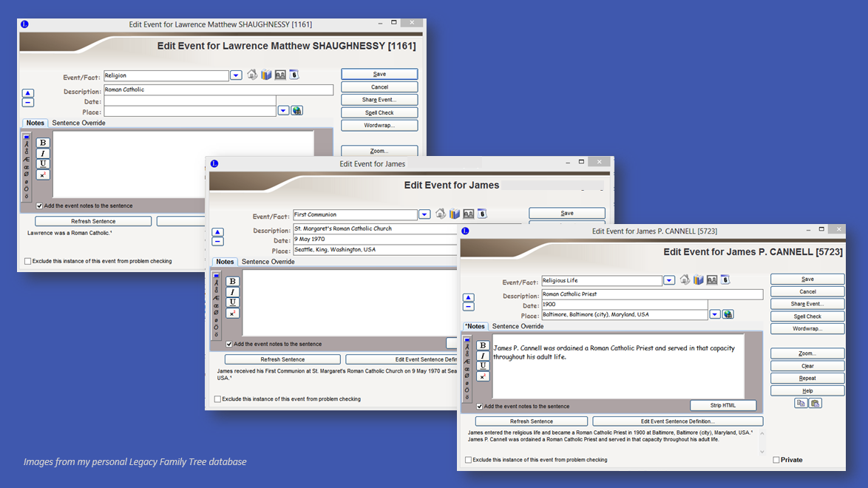868x488 pixels.
Task: Select *Notes tab in Cannell window
Action: (475, 326)
